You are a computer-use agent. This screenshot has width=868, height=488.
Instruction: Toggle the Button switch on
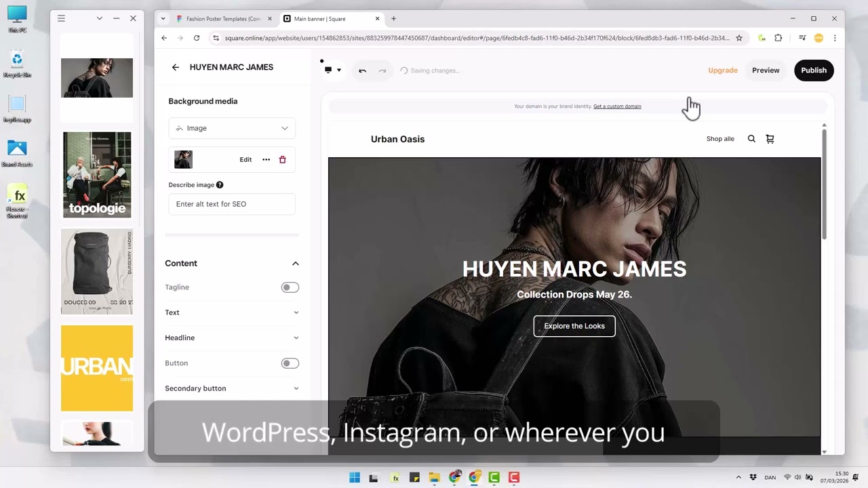tap(290, 363)
